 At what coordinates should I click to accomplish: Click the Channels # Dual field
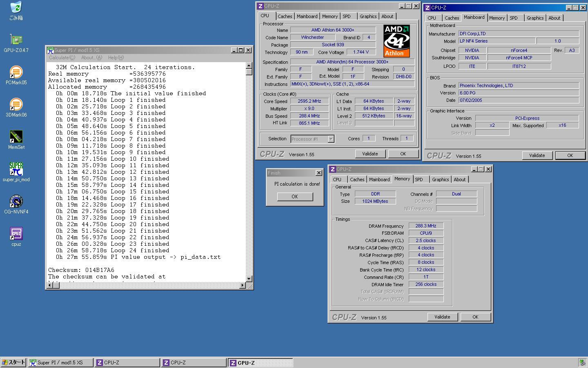[457, 194]
